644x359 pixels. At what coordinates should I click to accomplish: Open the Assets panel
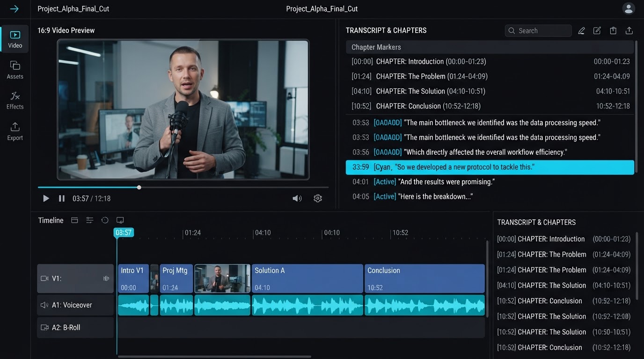[15, 70]
